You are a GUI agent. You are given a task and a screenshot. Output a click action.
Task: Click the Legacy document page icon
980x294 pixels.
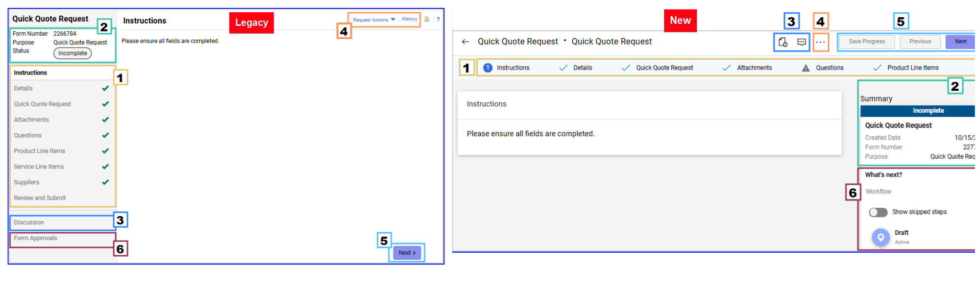[427, 20]
